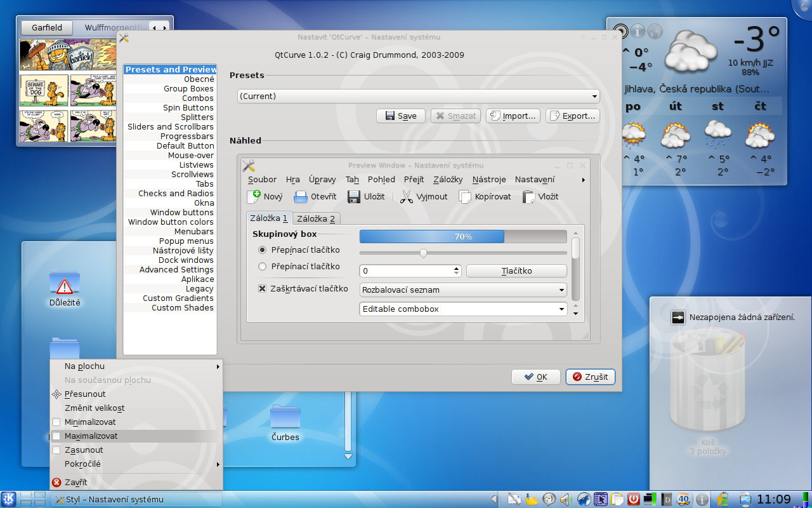Tick Zasunout in the window context menu

(56, 450)
